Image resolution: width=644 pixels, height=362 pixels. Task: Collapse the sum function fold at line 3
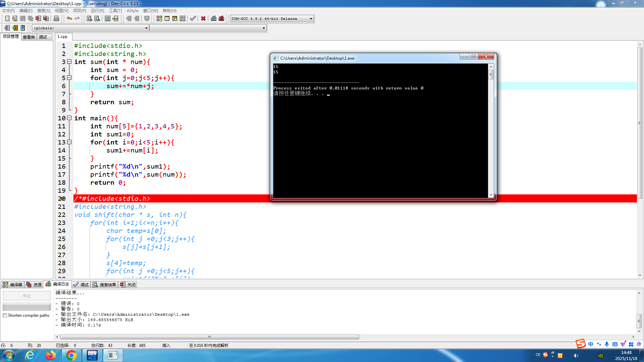tap(69, 62)
